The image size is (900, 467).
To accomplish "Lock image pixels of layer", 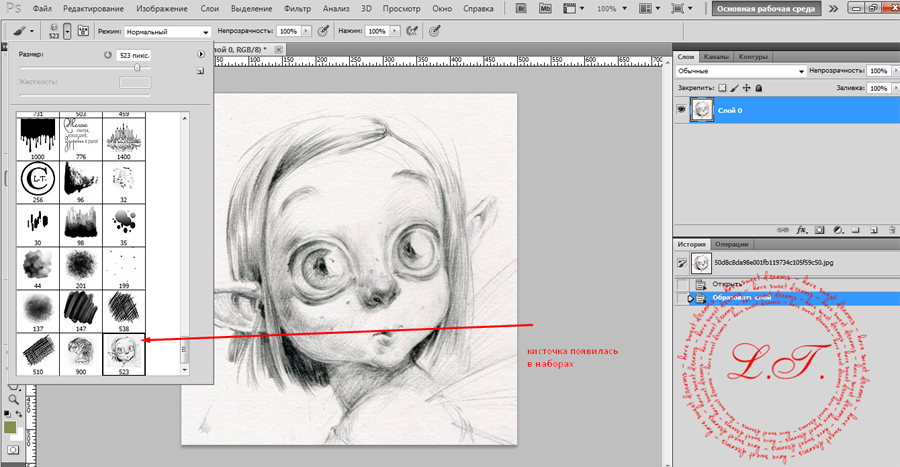I will click(734, 88).
